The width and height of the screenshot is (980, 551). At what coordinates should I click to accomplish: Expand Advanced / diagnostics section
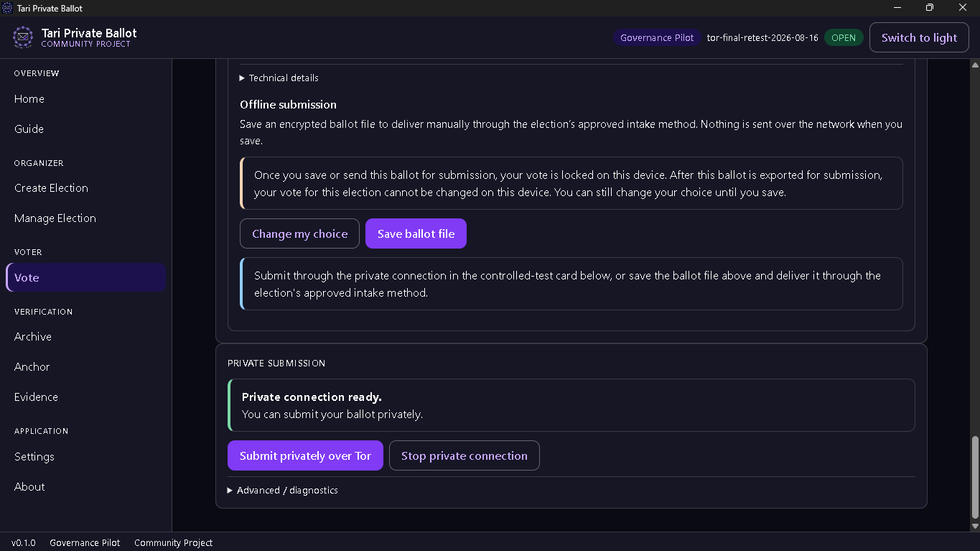click(x=283, y=490)
